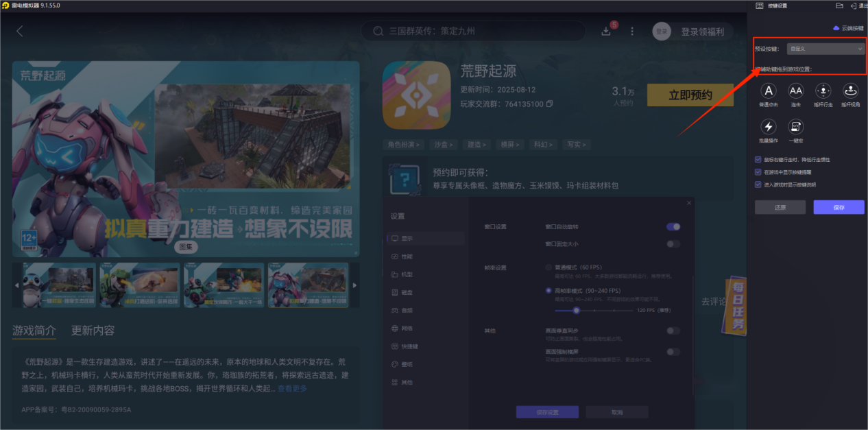868x430 pixels.
Task: Turn off the 窗口自动旋转 toggle
Action: pyautogui.click(x=673, y=226)
